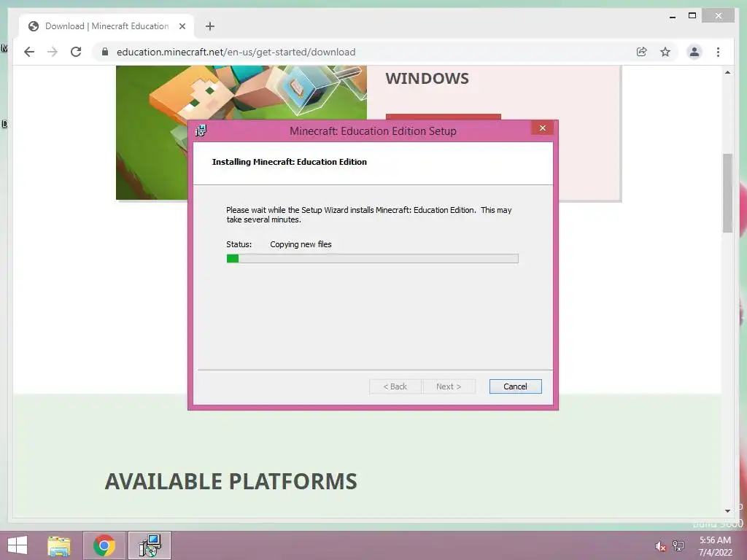Select the Download | Minecraft Education tab
The width and height of the screenshot is (747, 560).
coord(107,26)
